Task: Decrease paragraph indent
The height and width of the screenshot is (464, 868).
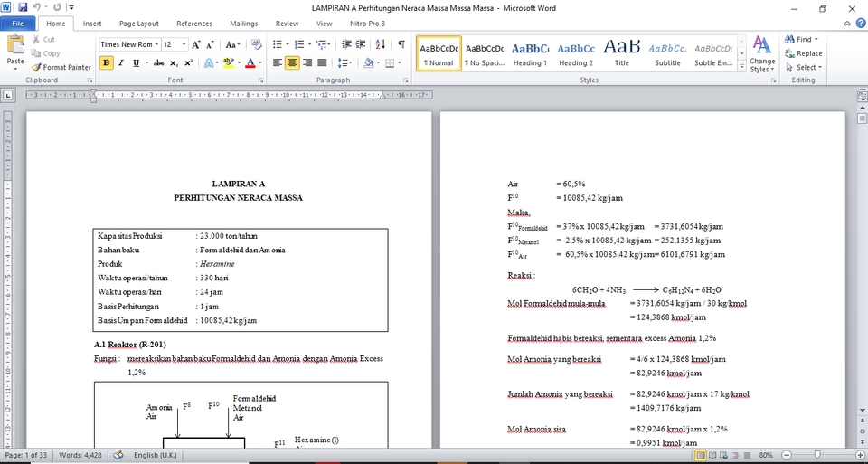Action: pyautogui.click(x=346, y=44)
